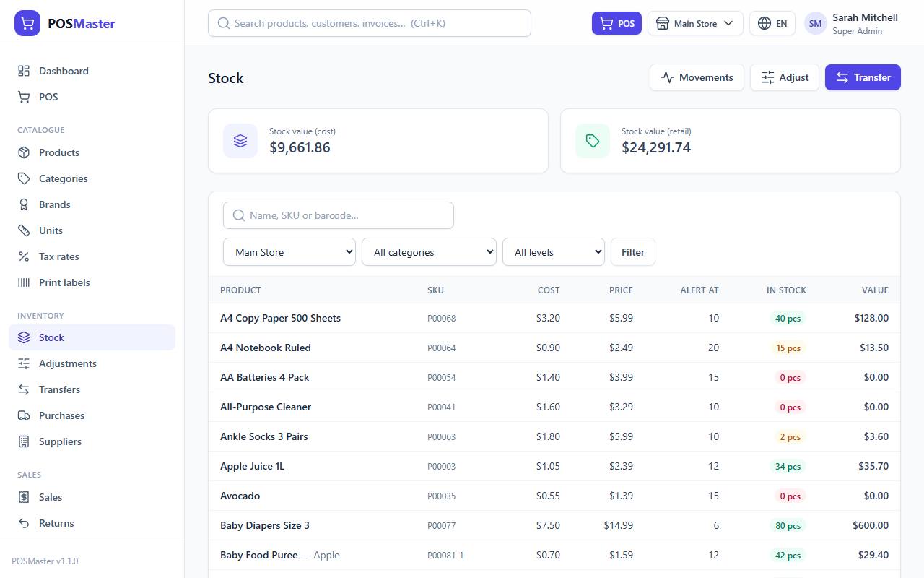Click SKU P00003 in the table
Screen dimensions: 924x578
tap(442, 466)
